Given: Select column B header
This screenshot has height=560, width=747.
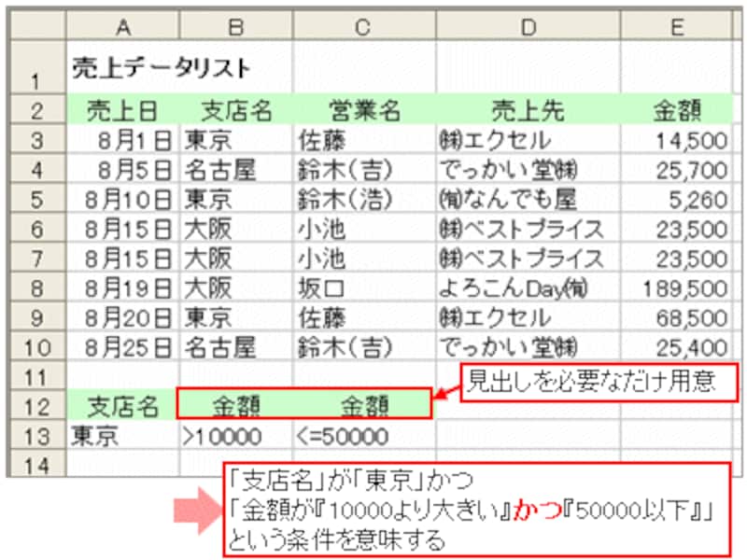Looking at the screenshot, I should 236,26.
